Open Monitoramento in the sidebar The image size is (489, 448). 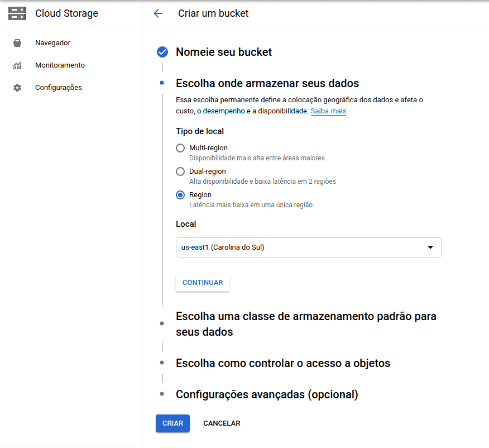(60, 65)
